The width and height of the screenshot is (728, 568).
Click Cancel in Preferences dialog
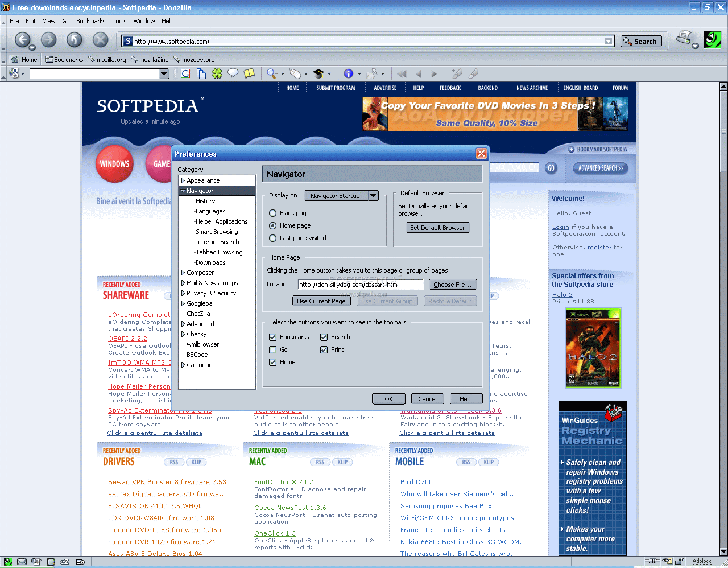point(428,399)
